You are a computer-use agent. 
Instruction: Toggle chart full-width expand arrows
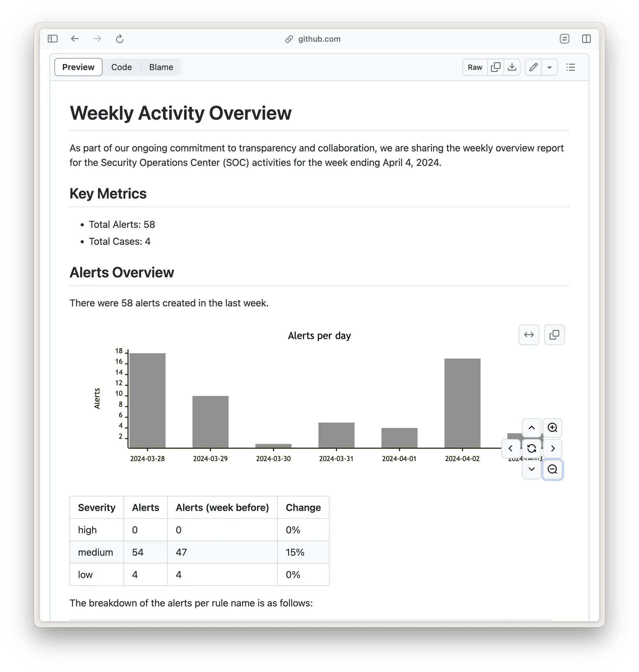click(x=529, y=334)
